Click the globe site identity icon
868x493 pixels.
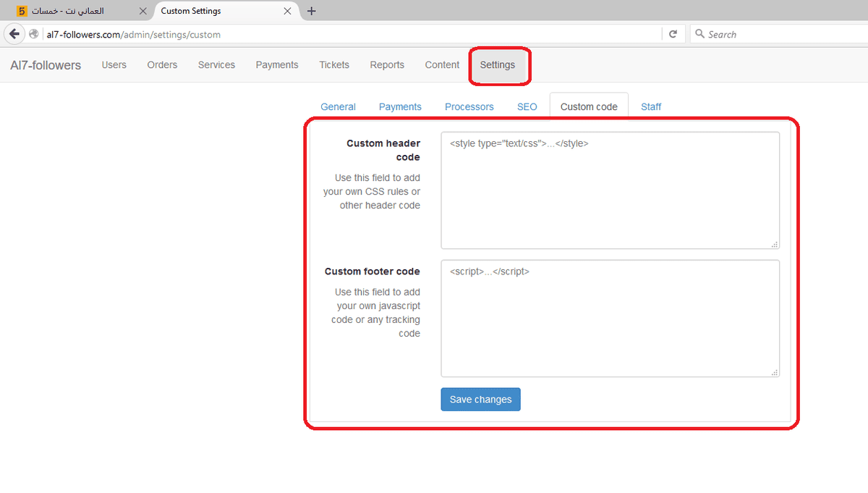[34, 34]
